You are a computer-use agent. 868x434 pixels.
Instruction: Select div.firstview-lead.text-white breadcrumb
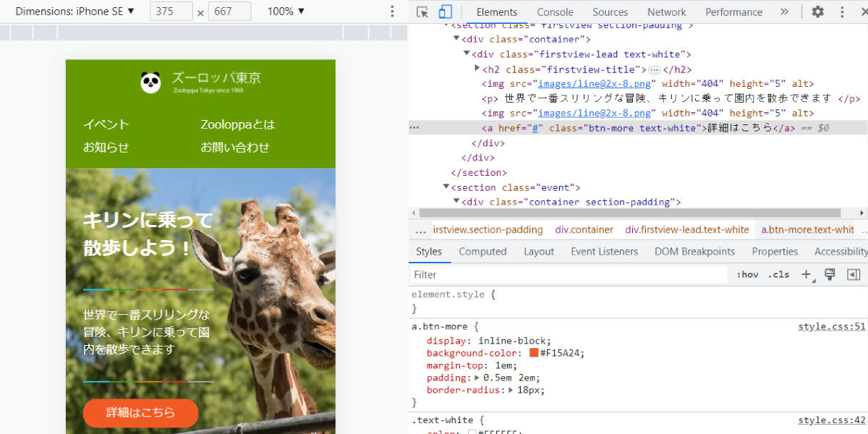(687, 230)
